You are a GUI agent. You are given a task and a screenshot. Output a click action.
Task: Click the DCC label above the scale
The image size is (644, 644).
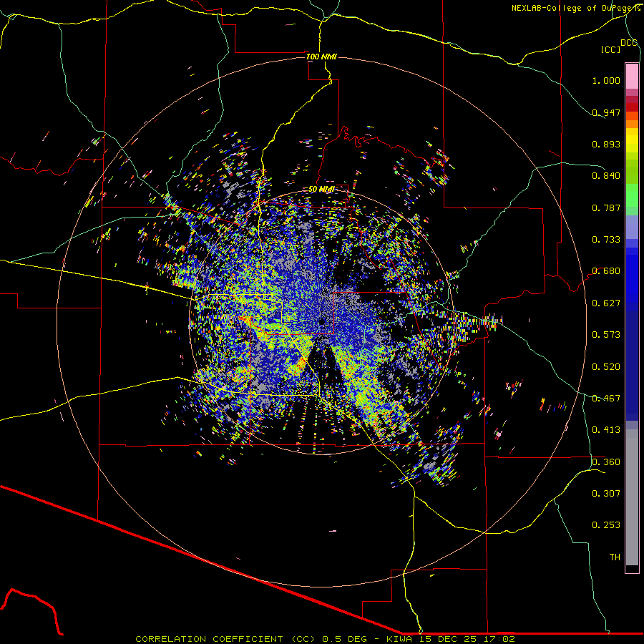(629, 43)
